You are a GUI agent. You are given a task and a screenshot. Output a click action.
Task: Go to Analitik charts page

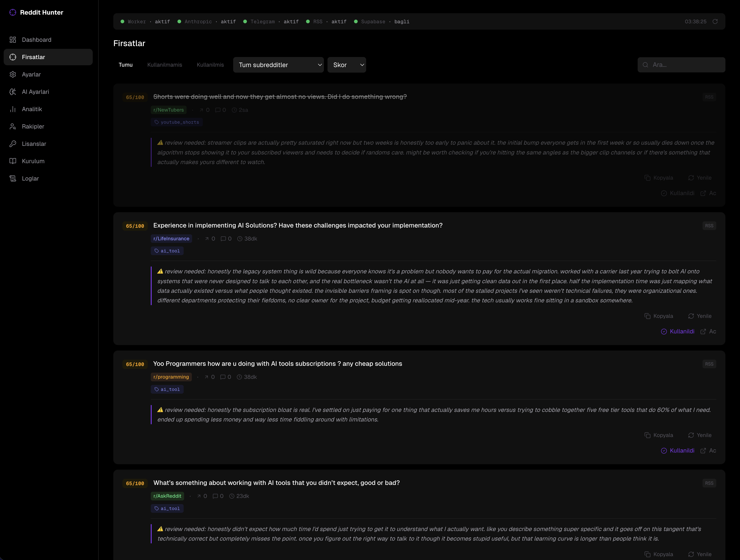(x=32, y=109)
